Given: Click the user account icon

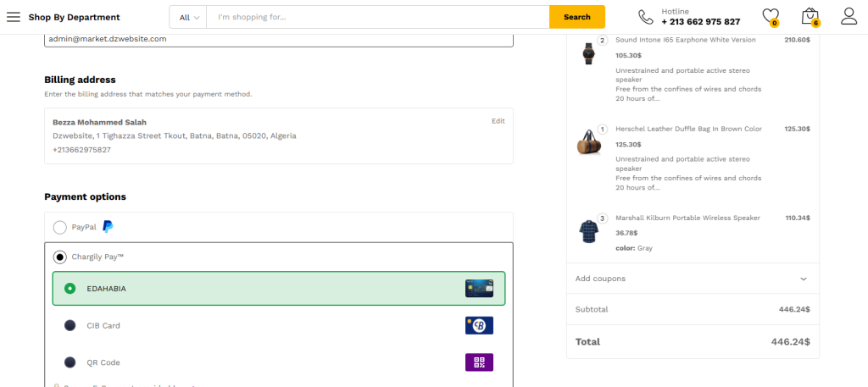Looking at the screenshot, I should coord(849,16).
